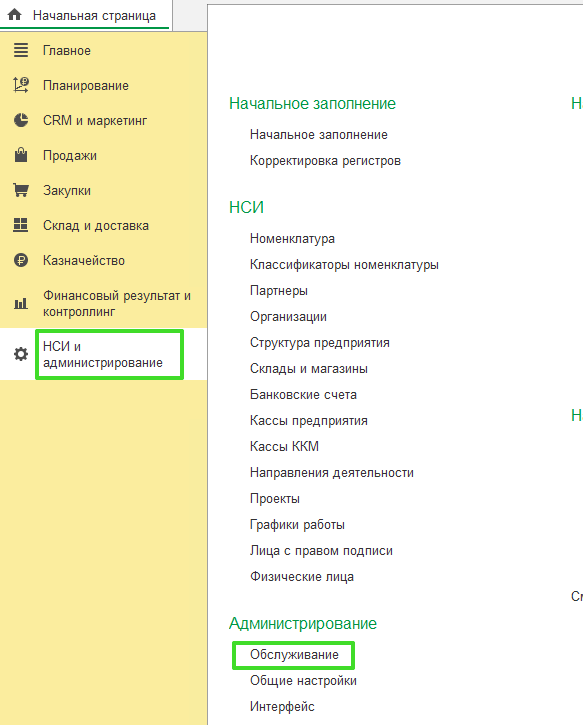Open Физические лица
583x725 pixels.
click(x=302, y=577)
